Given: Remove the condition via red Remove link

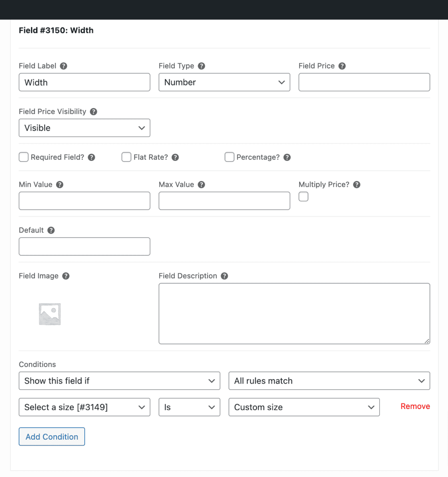Looking at the screenshot, I should [415, 406].
